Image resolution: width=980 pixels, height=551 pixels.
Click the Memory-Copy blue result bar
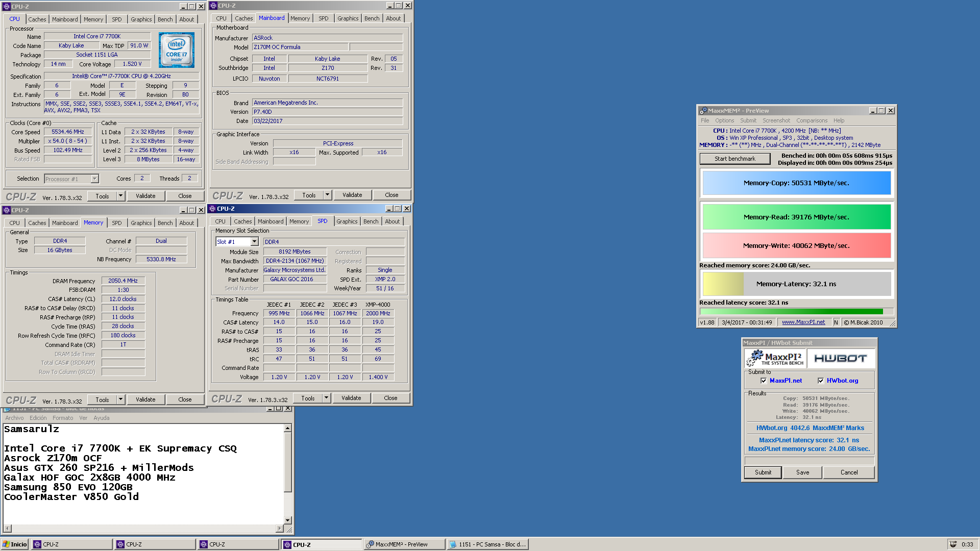[x=796, y=183]
